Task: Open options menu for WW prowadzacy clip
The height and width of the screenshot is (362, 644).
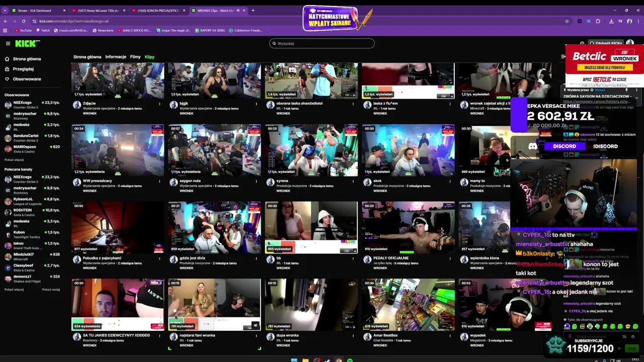Action: [159, 182]
